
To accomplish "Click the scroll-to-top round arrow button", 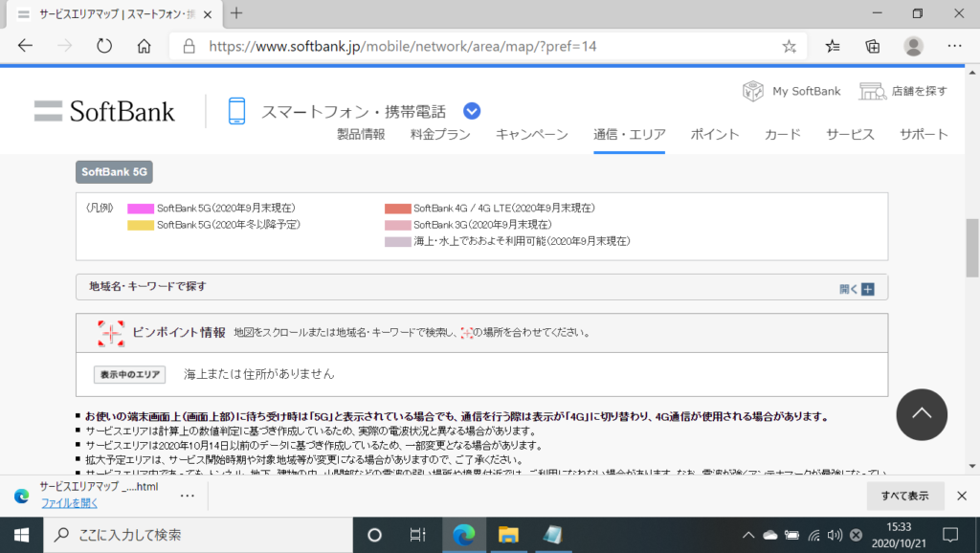I will pos(922,414).
